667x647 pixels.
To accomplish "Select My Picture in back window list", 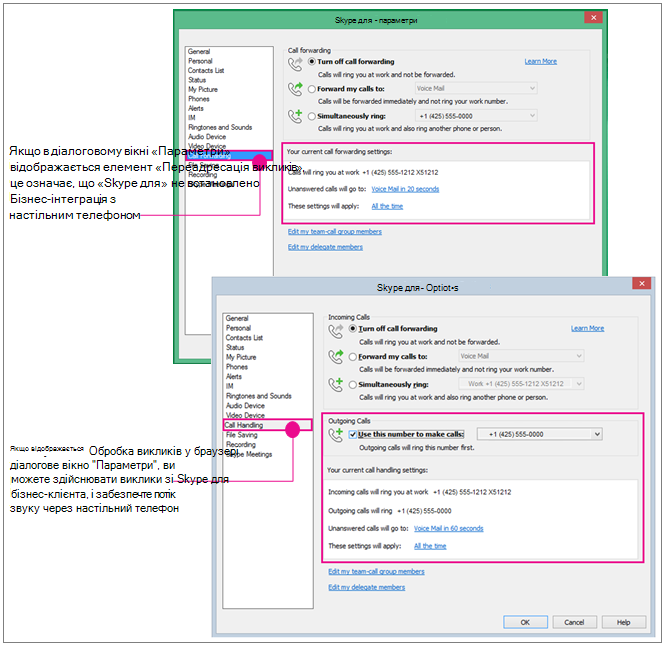I will 203,89.
